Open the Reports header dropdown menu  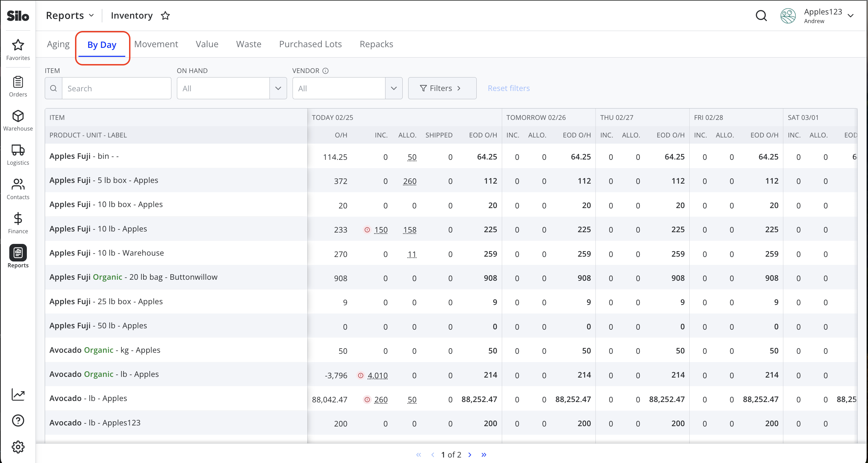coord(70,16)
